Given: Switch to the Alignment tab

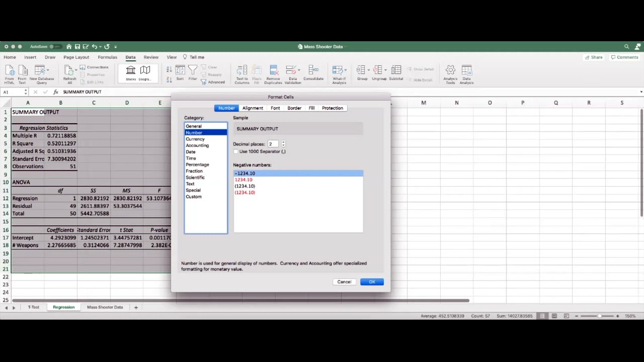Looking at the screenshot, I should (x=253, y=108).
